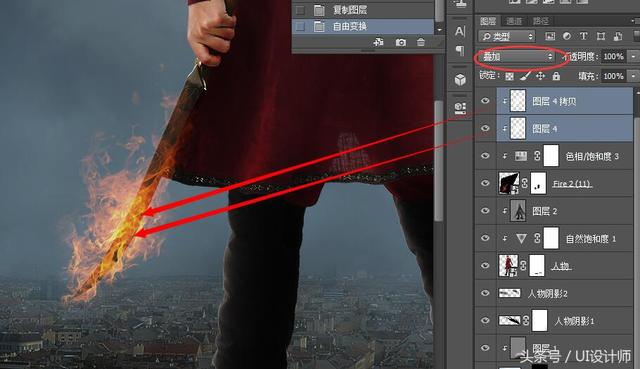Click the Fire 2 (11) layer mask thumbnail

538,183
